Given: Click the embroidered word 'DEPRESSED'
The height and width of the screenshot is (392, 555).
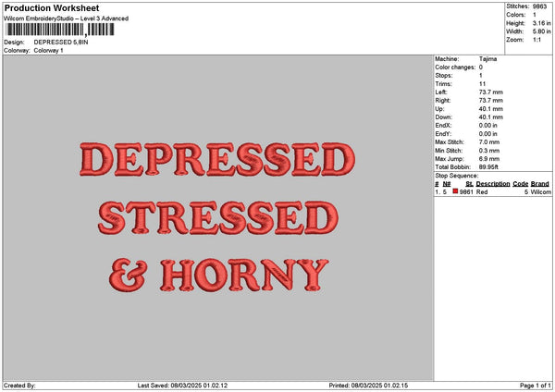Looking at the screenshot, I should tap(217, 159).
